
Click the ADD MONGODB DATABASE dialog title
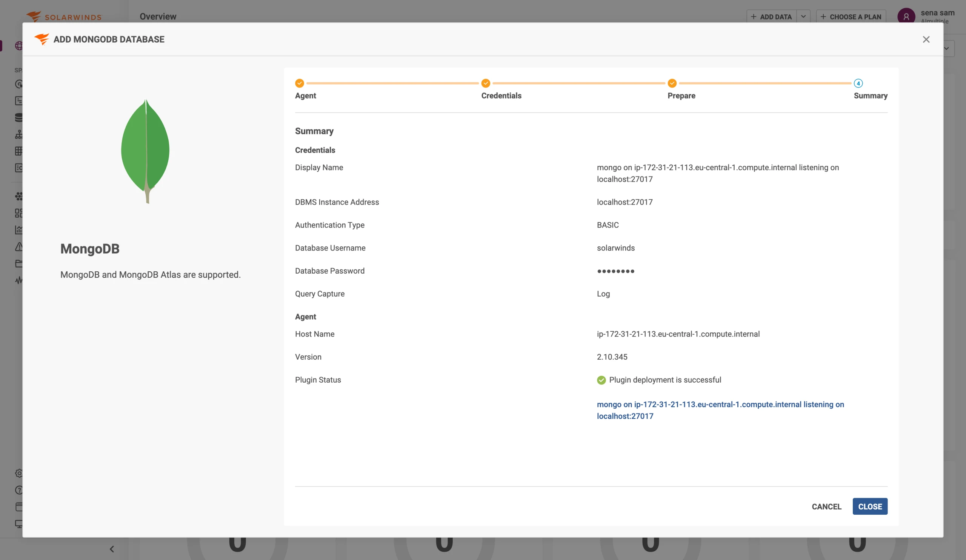click(x=109, y=39)
